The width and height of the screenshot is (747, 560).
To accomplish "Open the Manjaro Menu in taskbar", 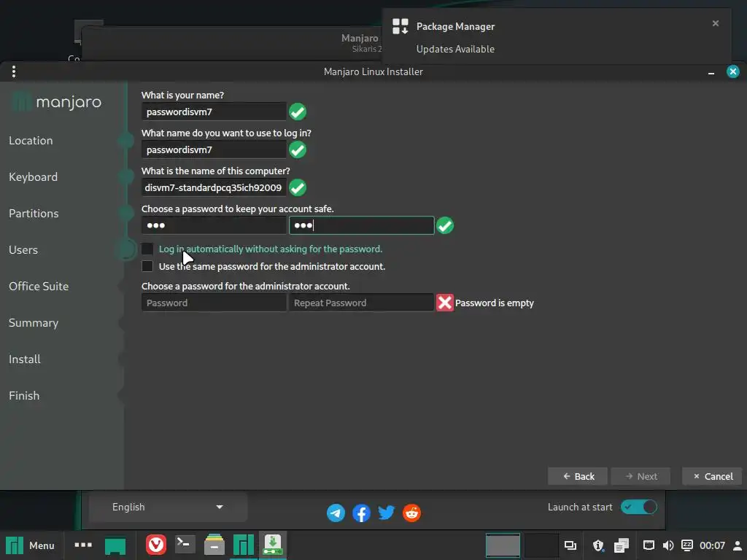I will point(30,545).
